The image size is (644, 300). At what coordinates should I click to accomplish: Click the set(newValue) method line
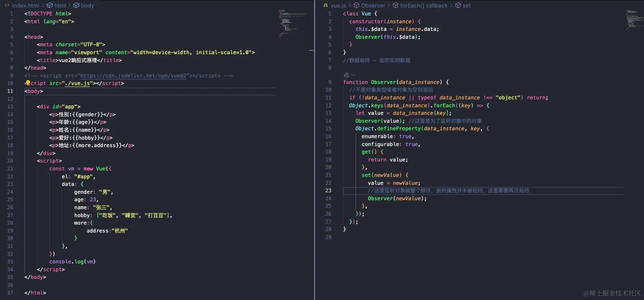385,175
